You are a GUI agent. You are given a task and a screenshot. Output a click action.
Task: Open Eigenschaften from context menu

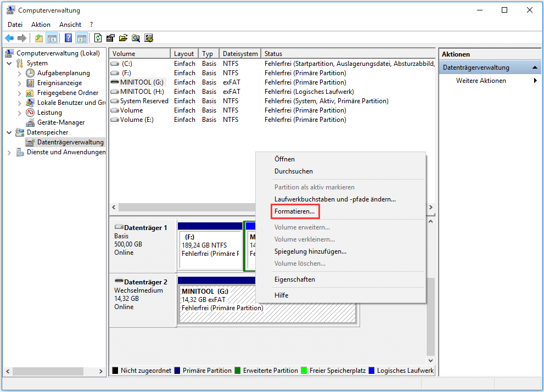pyautogui.click(x=340, y=279)
